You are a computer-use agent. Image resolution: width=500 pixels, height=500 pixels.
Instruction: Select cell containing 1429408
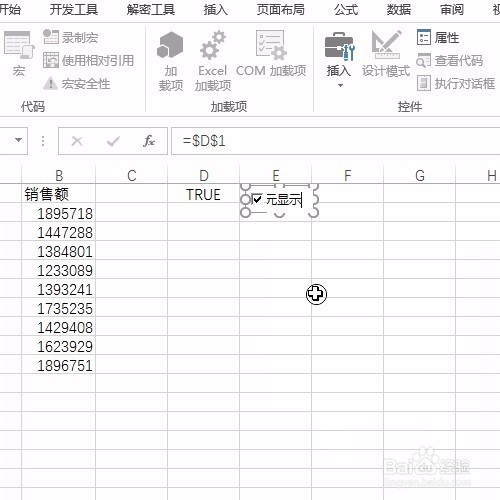(59, 327)
